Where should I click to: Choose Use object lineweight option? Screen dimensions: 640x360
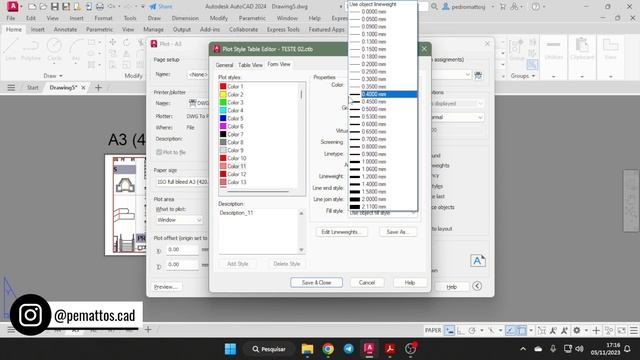coord(382,4)
